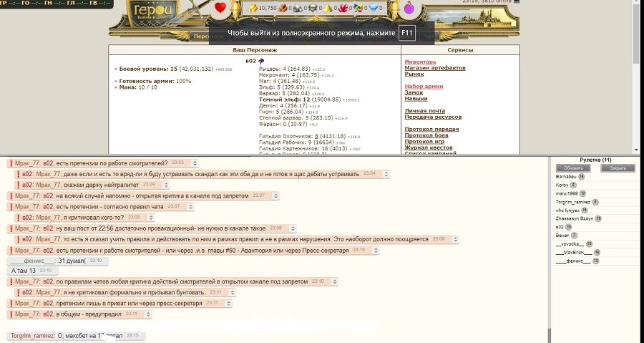Click the Обновить button in the Рулетка panel
Screen dimensions: 644x343
(x=573, y=168)
